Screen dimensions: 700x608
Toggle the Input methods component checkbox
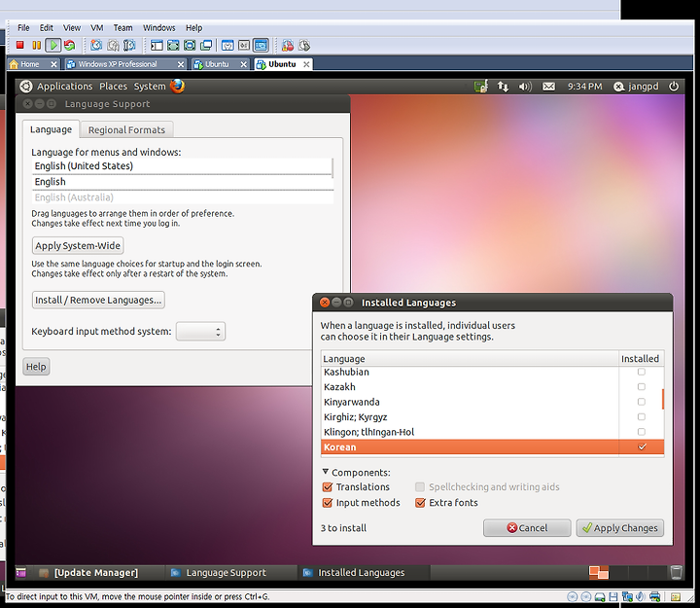(x=328, y=503)
